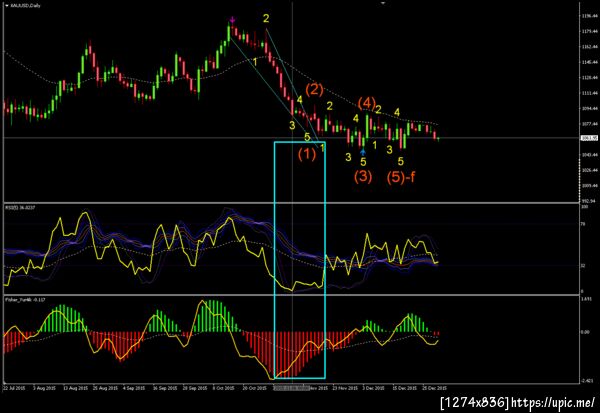Click the 3 Dec 2015 date label
600x413 pixels.
(x=373, y=388)
